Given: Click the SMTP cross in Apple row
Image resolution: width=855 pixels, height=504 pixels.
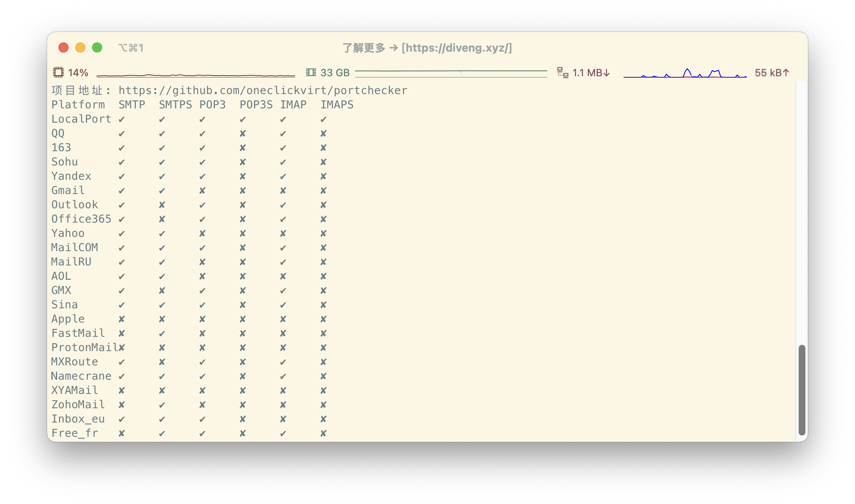Looking at the screenshot, I should click(x=122, y=319).
